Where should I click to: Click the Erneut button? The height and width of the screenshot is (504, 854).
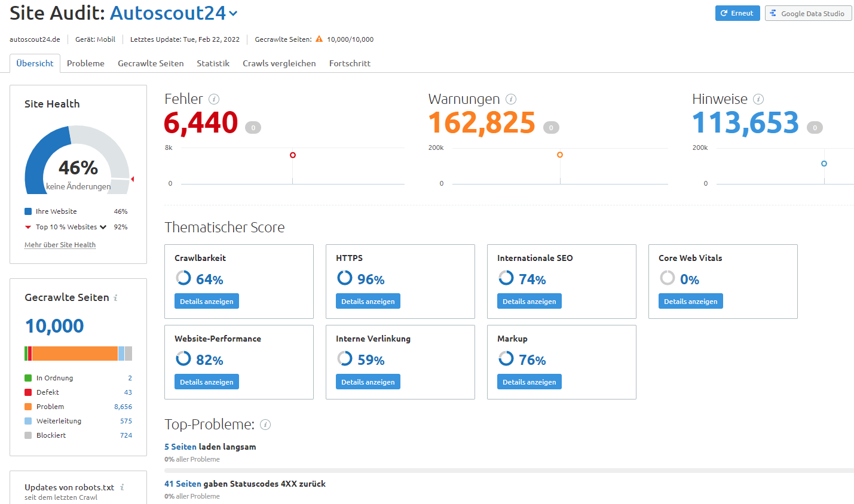pyautogui.click(x=737, y=13)
